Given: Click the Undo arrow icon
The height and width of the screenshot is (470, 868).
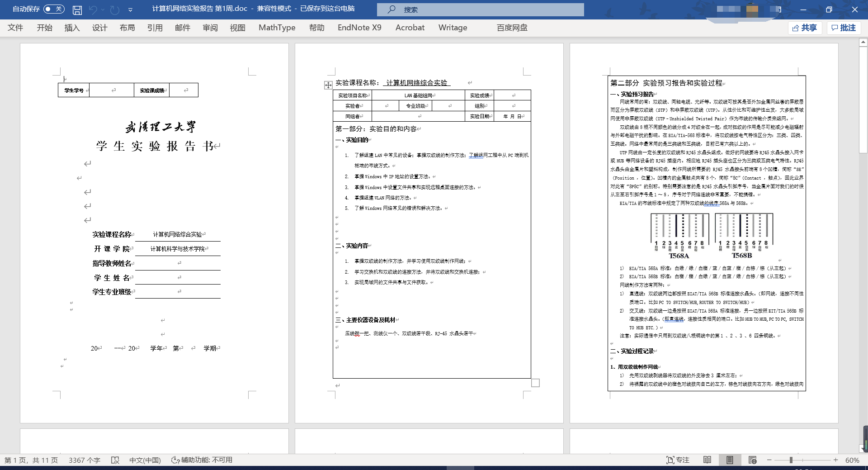Looking at the screenshot, I should tap(93, 9).
